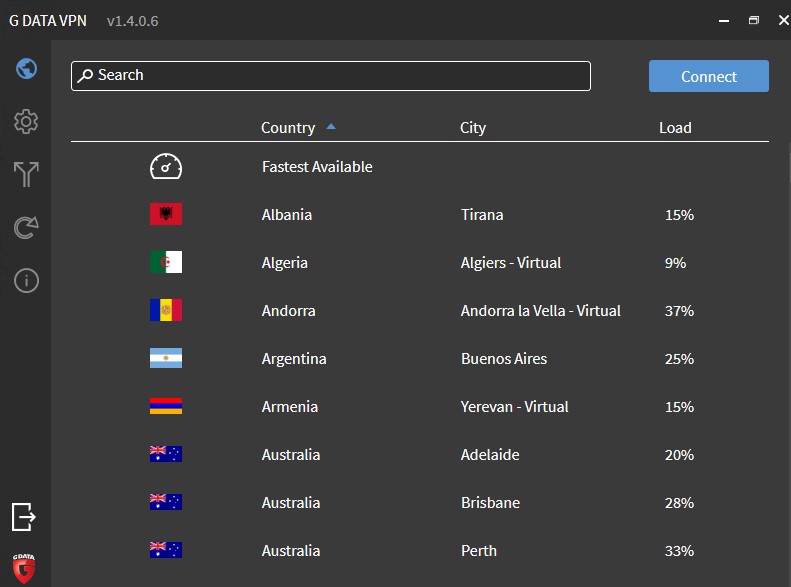791x587 pixels.
Task: Select Algiers - Virtual city cell
Action: click(511, 263)
